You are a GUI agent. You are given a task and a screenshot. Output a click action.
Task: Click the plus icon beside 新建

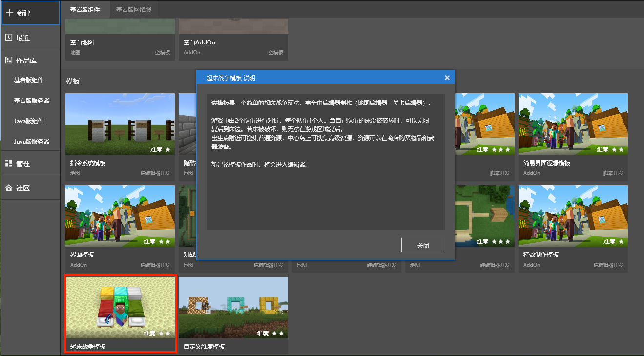10,13
